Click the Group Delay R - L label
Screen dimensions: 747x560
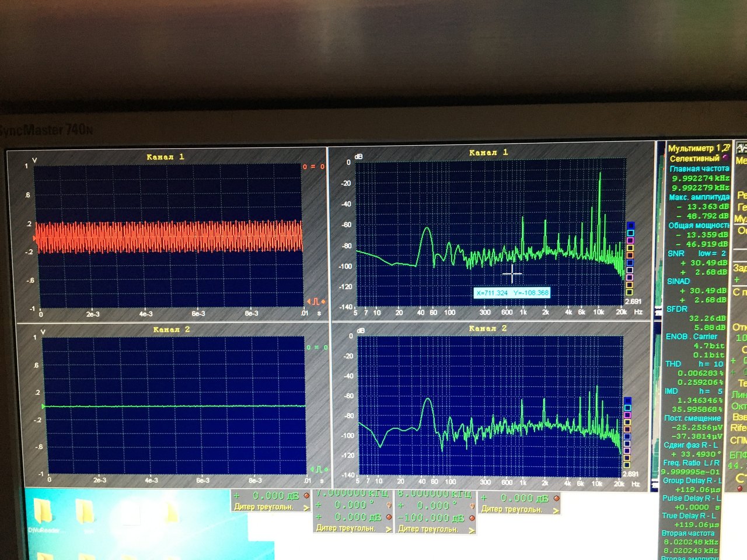pyautogui.click(x=692, y=481)
